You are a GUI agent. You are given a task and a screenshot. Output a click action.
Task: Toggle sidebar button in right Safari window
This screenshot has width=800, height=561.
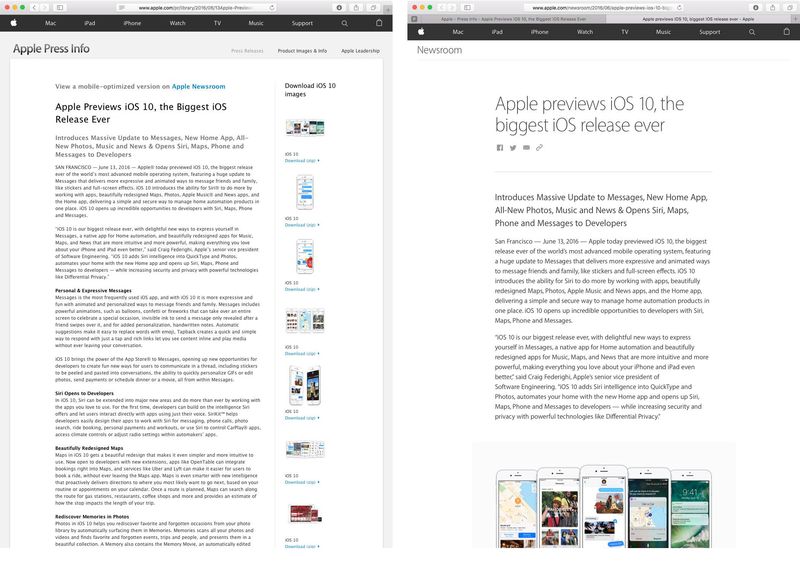coord(467,8)
